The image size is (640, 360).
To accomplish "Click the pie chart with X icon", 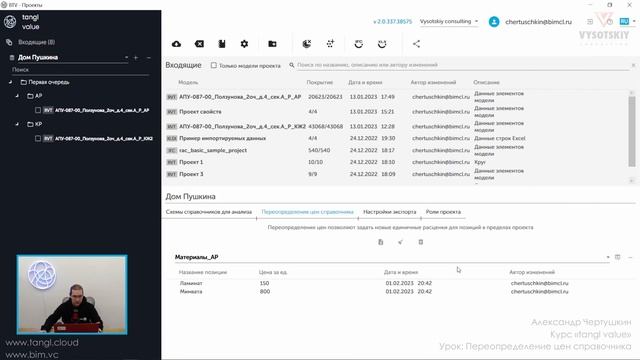I will (x=307, y=44).
